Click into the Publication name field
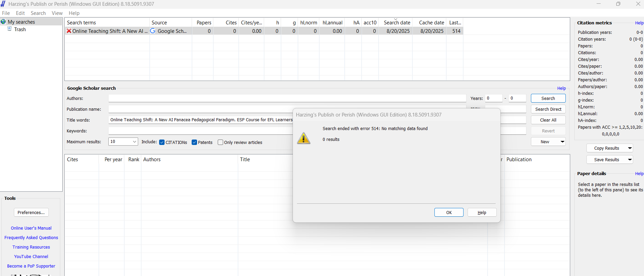The height and width of the screenshot is (276, 644). coord(200,109)
